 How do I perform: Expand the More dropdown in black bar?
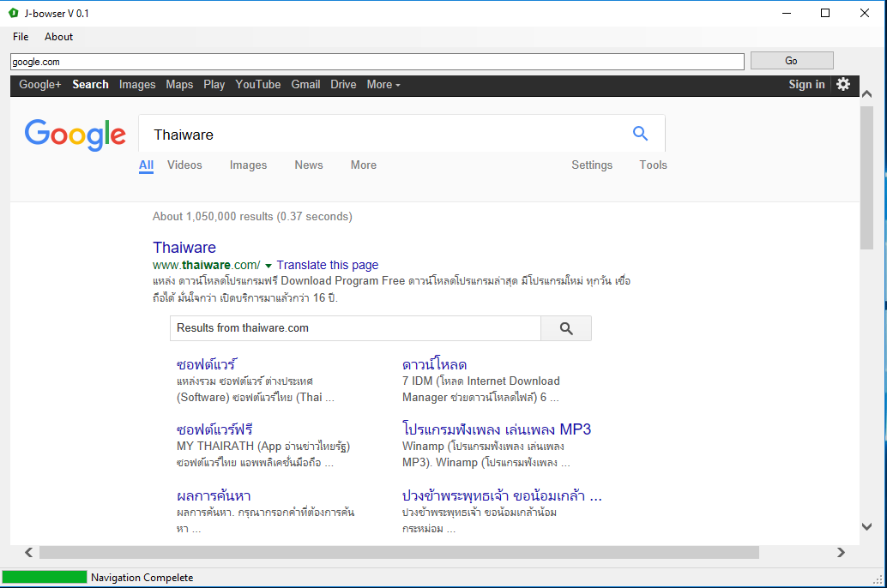click(x=383, y=84)
